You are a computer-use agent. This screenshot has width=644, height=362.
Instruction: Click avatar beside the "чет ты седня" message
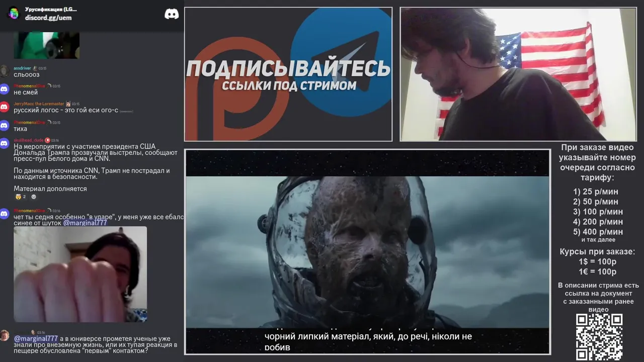click(x=5, y=214)
